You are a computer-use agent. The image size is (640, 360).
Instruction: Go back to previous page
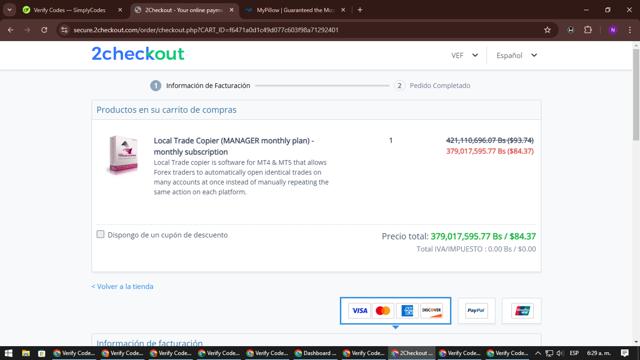(x=11, y=30)
